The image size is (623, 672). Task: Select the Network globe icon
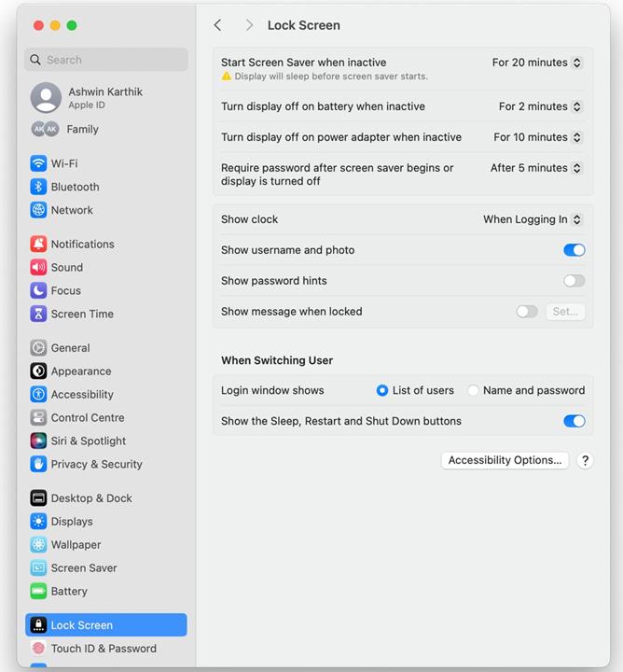point(38,210)
